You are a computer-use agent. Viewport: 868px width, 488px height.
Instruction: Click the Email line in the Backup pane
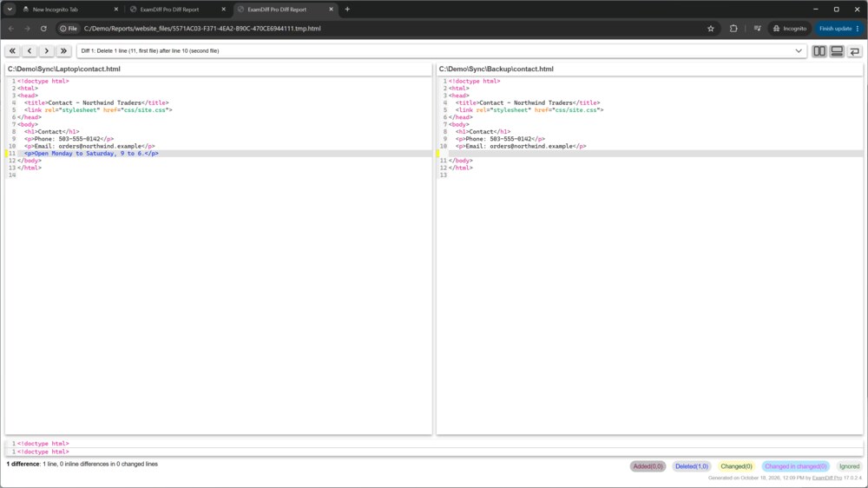520,146
